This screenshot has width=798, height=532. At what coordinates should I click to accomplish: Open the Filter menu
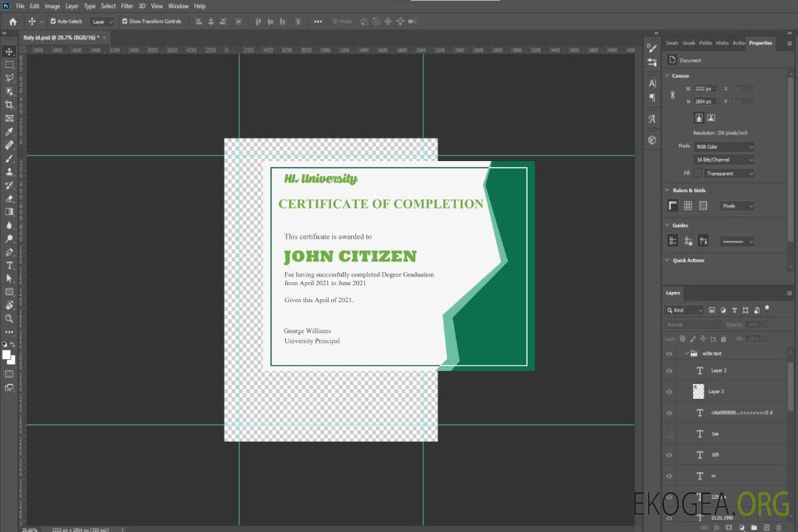127,6
